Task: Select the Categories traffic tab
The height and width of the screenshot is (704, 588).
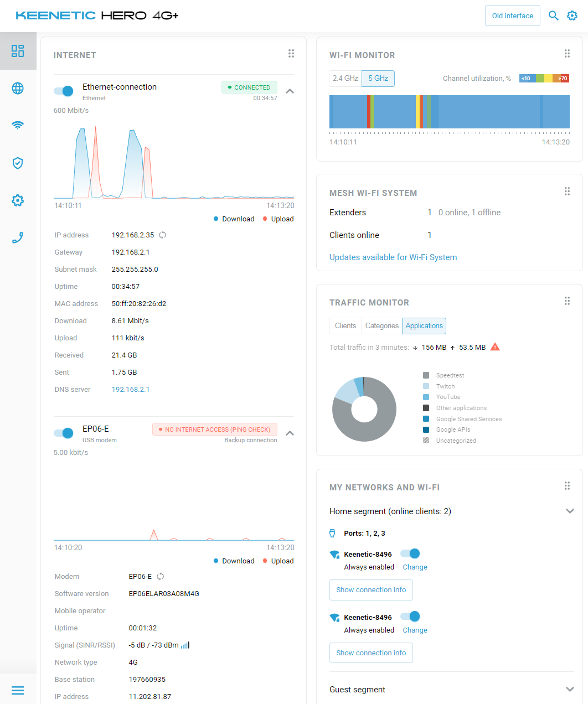Action: [x=381, y=326]
